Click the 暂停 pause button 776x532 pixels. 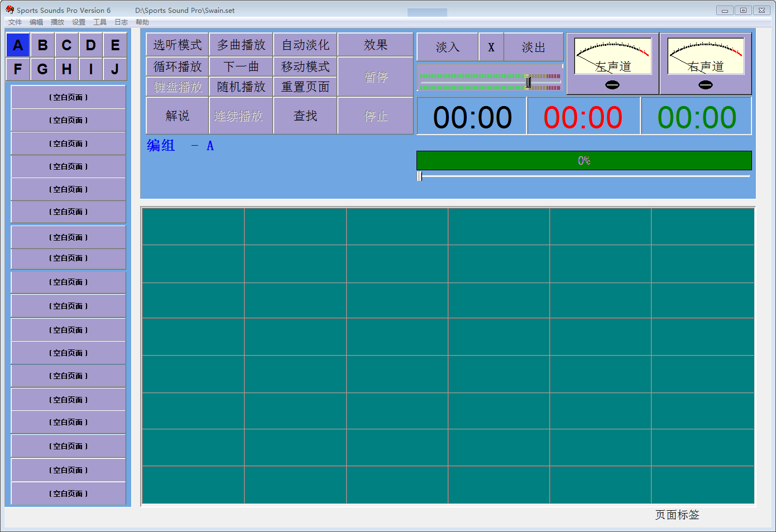click(x=376, y=76)
